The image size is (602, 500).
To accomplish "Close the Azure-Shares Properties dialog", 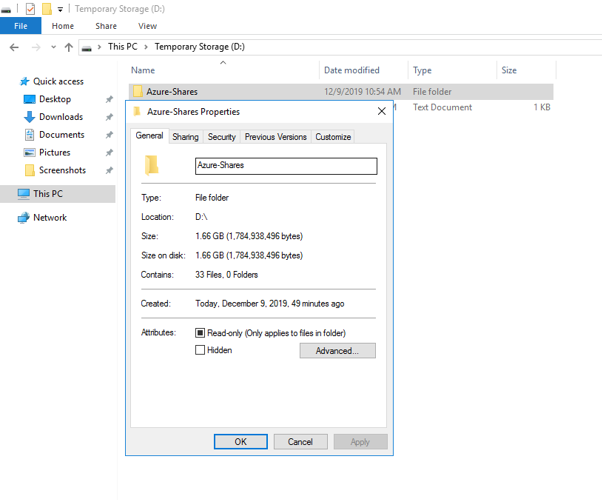I will pyautogui.click(x=381, y=111).
